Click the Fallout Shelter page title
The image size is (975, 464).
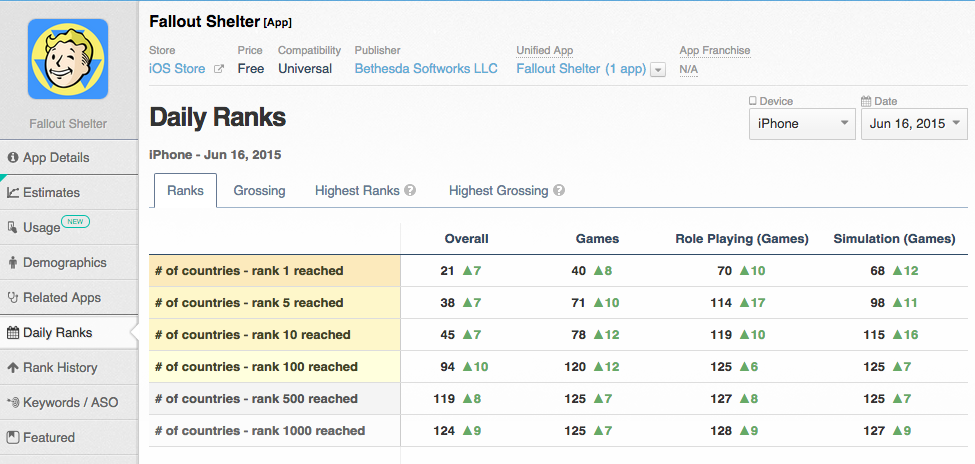pos(204,21)
